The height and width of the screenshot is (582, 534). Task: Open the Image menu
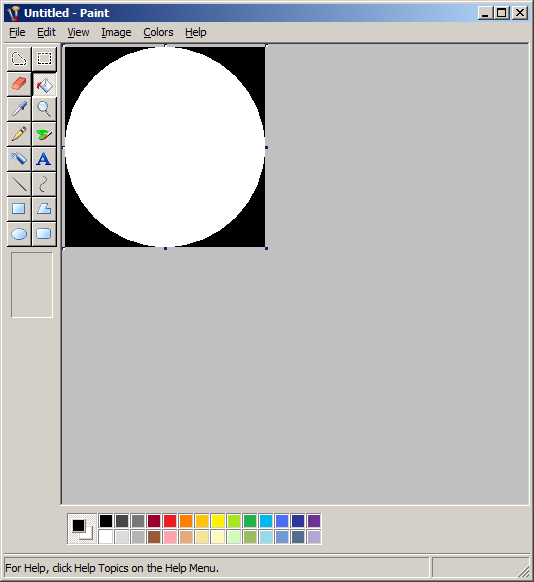tap(116, 32)
